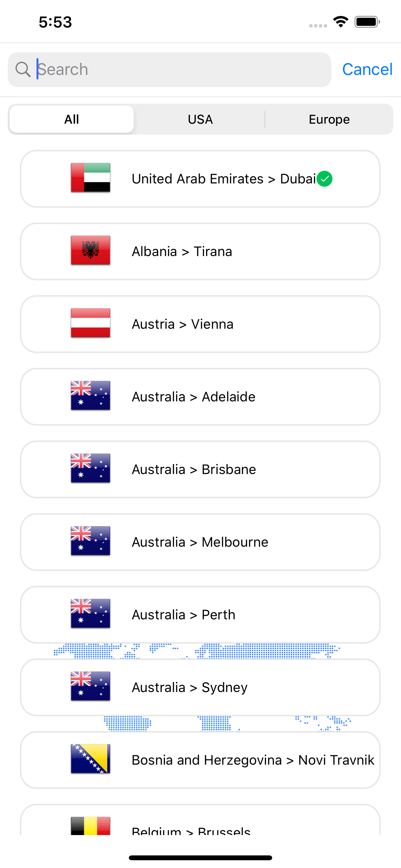The width and height of the screenshot is (401, 868).
Task: Click the United Arab Emirates flag icon
Action: click(x=90, y=179)
